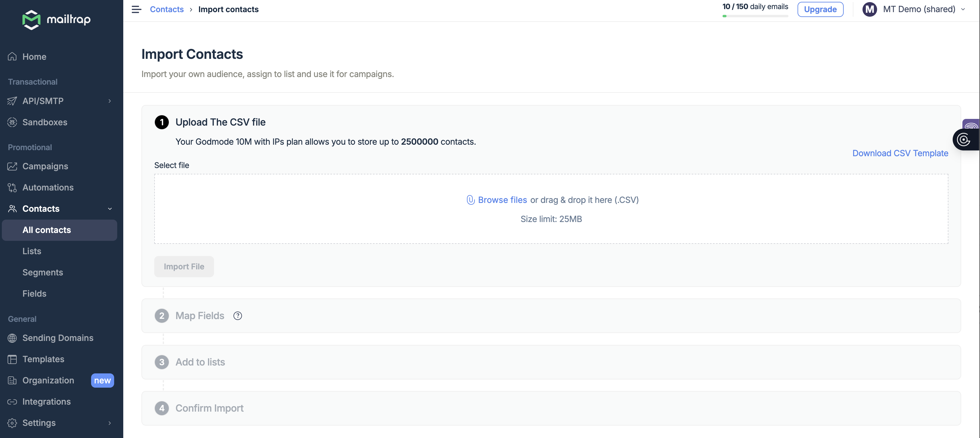This screenshot has width=980, height=438.
Task: Select the Home icon in the sidebar
Action: point(12,56)
